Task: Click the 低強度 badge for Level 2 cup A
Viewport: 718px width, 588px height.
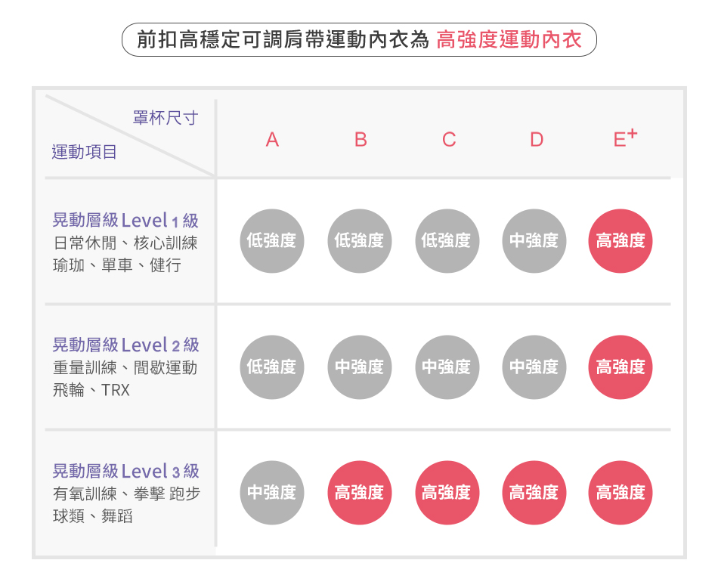Action: (272, 367)
